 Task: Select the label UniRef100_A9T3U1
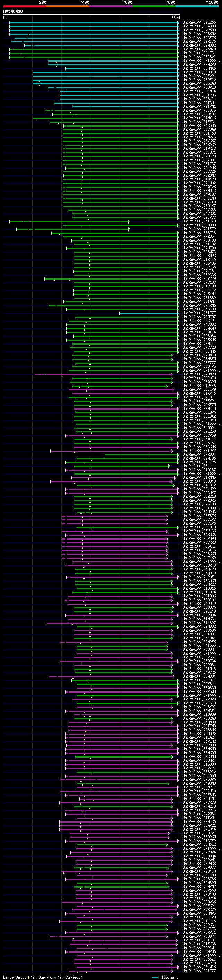[199, 103]
